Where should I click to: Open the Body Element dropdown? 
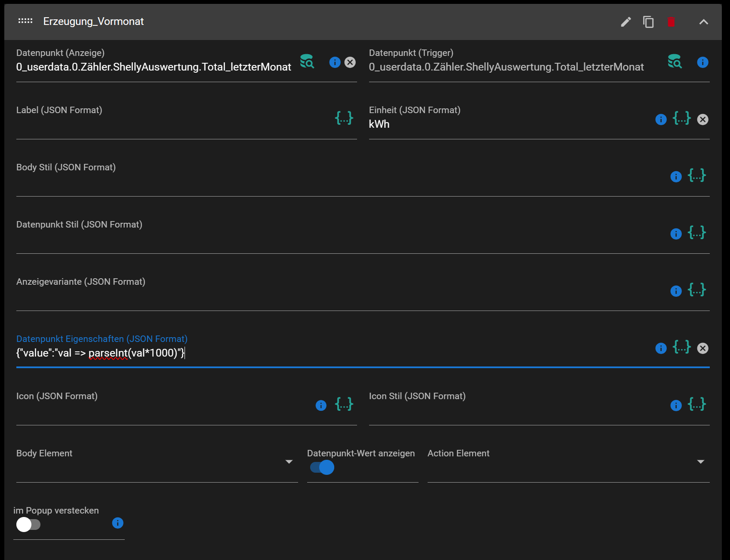point(157,462)
